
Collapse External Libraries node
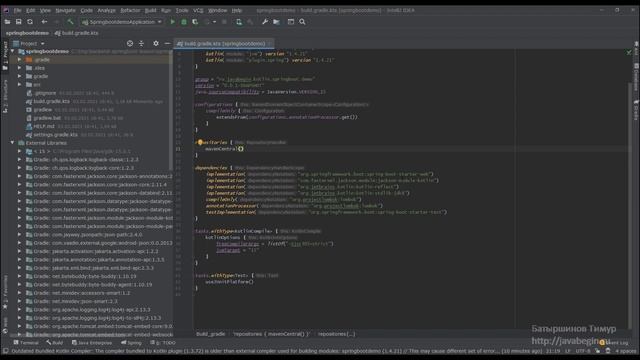click(x=12, y=143)
